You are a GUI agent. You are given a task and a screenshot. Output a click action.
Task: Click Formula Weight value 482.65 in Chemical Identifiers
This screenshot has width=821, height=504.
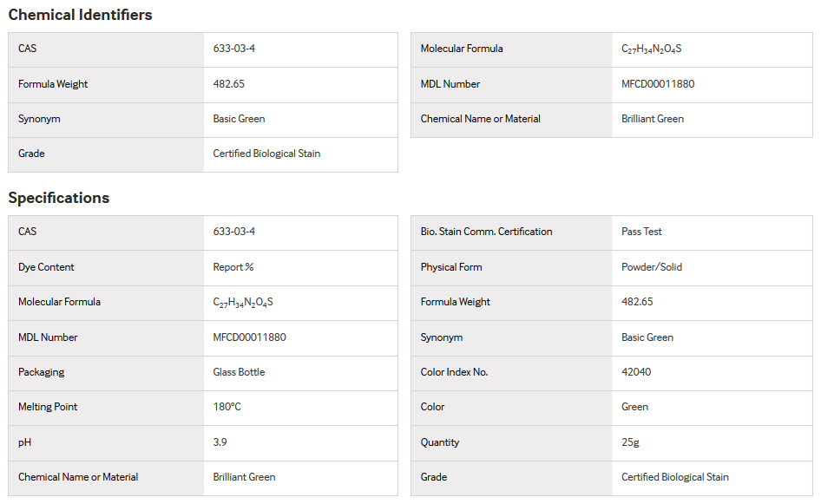coord(229,84)
